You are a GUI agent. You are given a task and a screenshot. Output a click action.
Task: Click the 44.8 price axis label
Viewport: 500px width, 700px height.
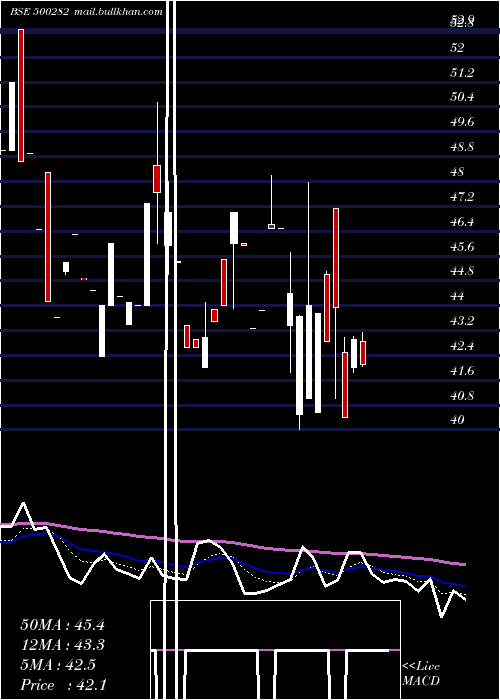462,271
